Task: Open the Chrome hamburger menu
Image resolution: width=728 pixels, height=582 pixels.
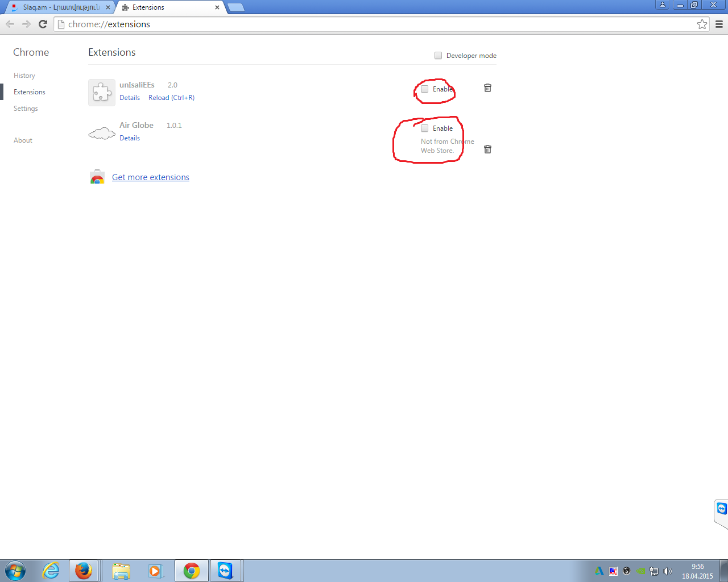Action: click(719, 24)
